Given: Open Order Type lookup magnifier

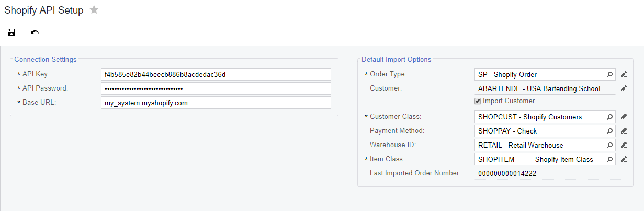Looking at the screenshot, I should coord(610,74).
